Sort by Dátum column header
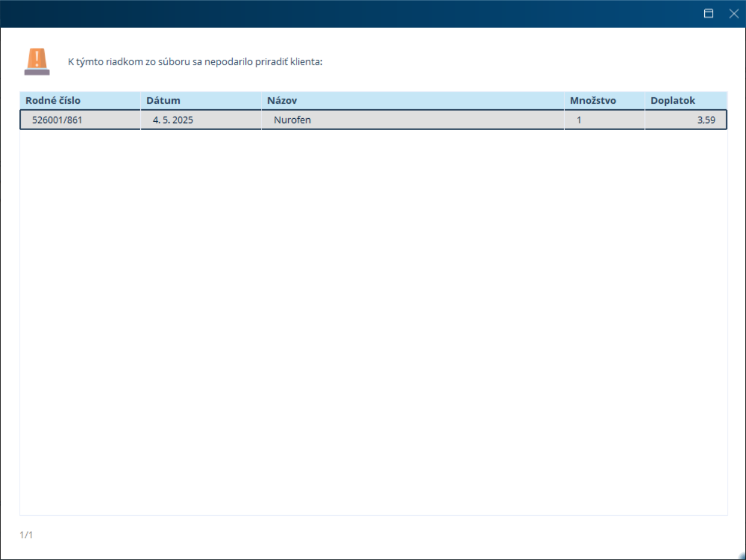The image size is (746, 560). (201, 100)
